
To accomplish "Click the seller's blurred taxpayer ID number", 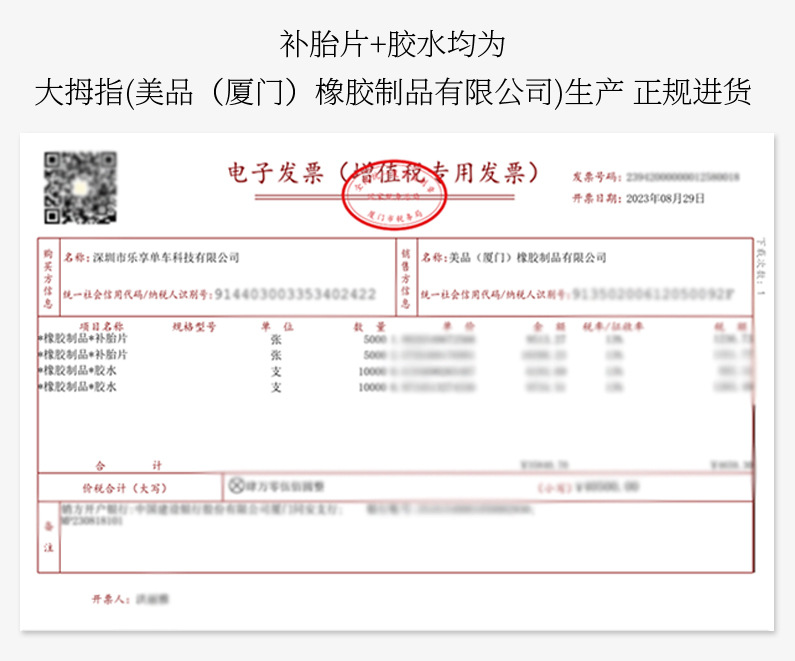I will (653, 294).
